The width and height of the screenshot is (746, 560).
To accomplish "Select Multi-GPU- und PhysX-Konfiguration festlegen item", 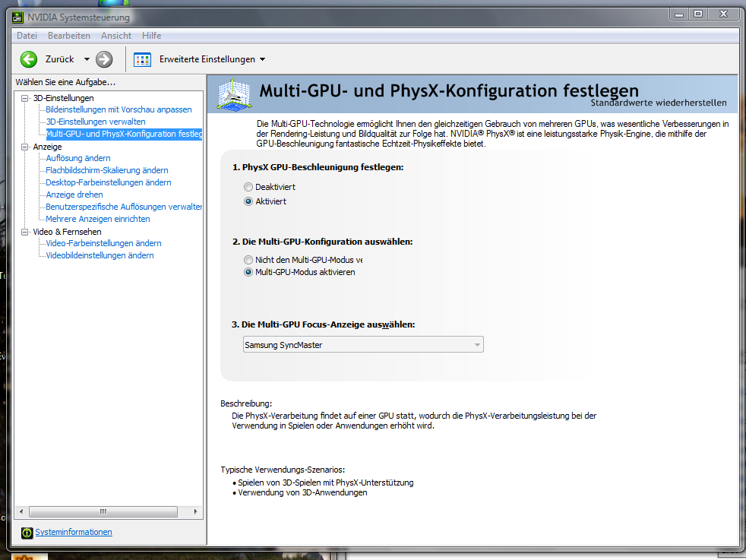I will (x=124, y=134).
